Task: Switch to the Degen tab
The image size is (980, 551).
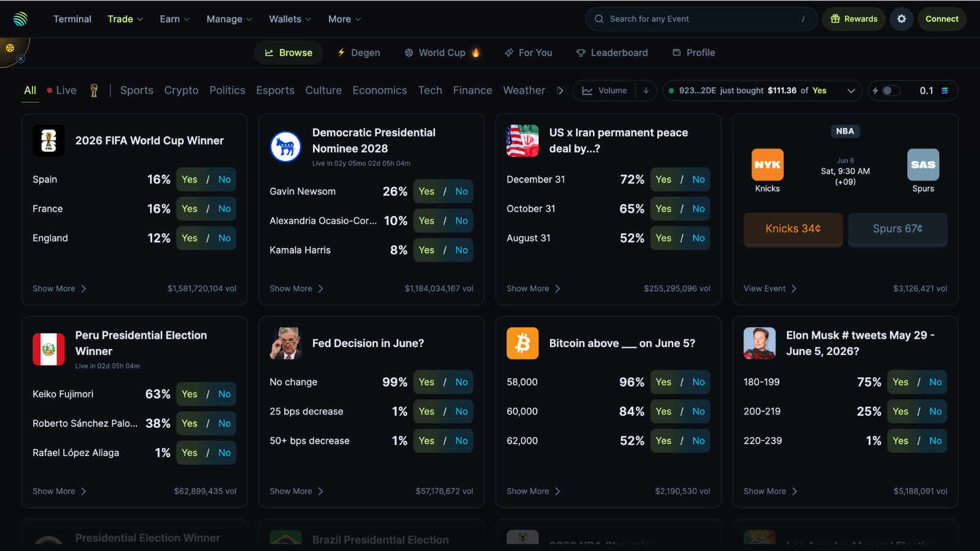Action: pos(359,53)
